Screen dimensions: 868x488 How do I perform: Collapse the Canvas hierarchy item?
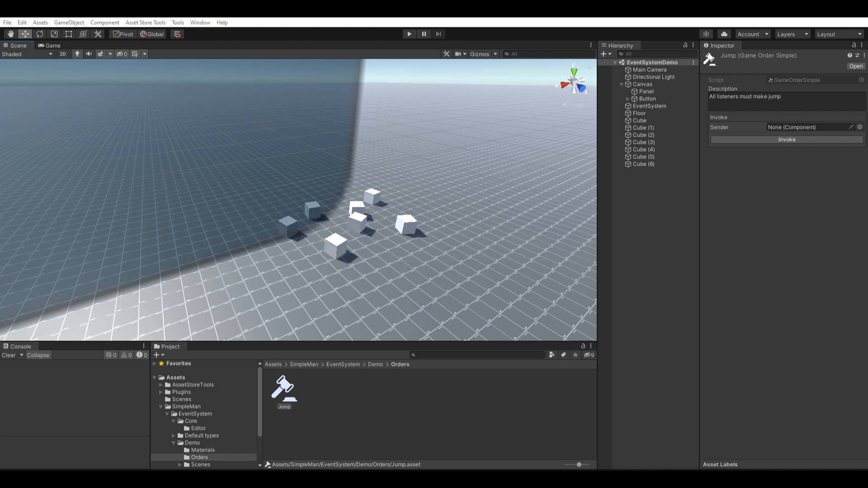coord(622,84)
